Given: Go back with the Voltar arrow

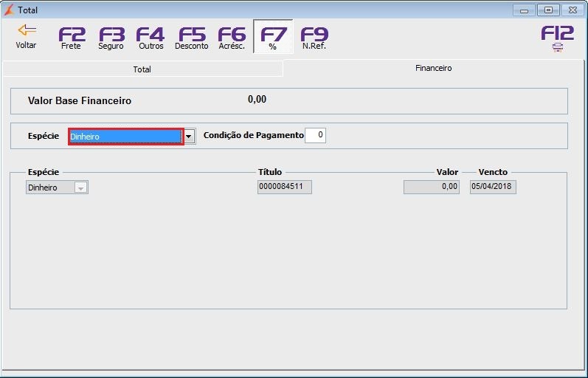Looking at the screenshot, I should point(27,36).
